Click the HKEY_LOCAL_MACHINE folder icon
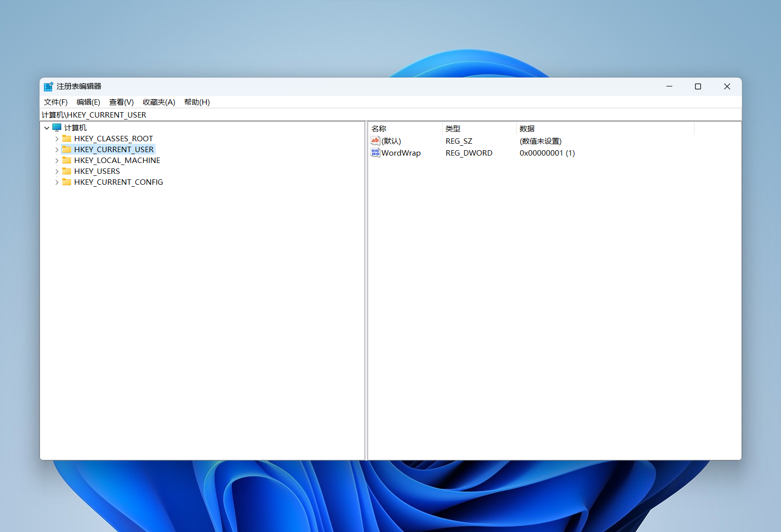This screenshot has width=781, height=532. point(67,160)
